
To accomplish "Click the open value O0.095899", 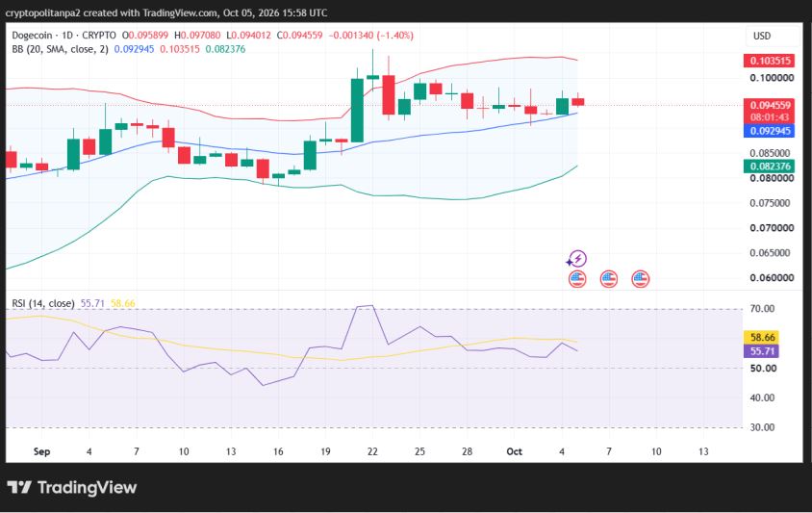I will [x=145, y=36].
